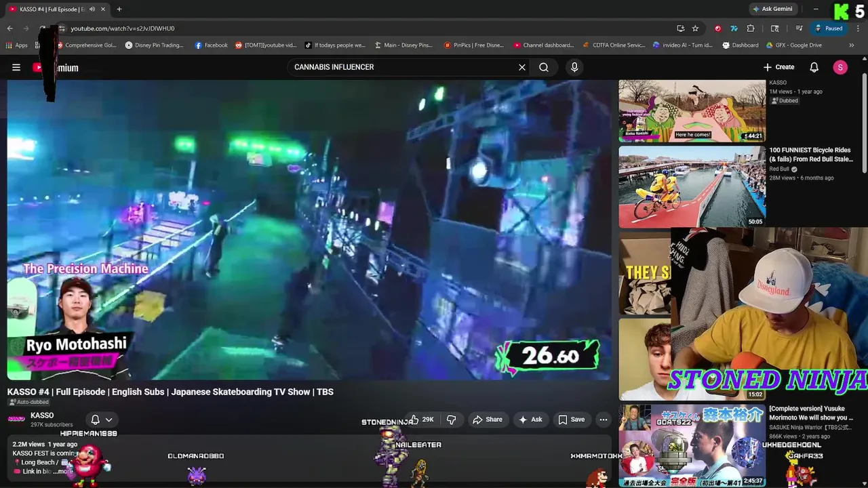The image size is (868, 488).
Task: Open the Disney Pin Trading bookmark
Action: [x=155, y=45]
